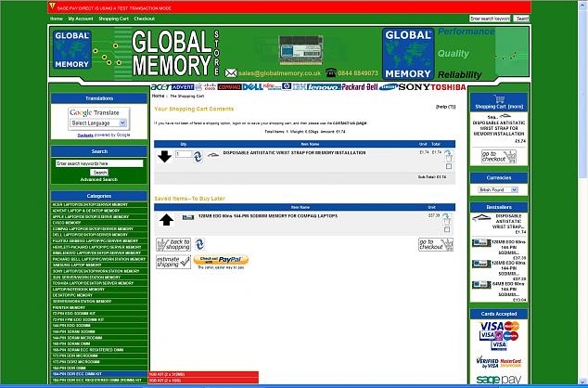588x388 pixels.
Task: Open the British Pound currency dropdown
Action: tap(498, 190)
